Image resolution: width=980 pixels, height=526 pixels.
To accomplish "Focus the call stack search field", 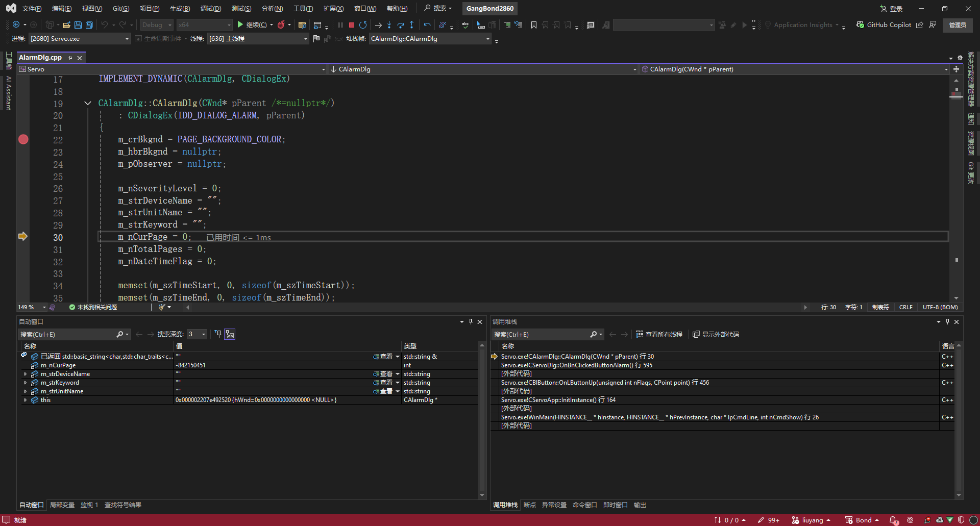I will click(541, 334).
